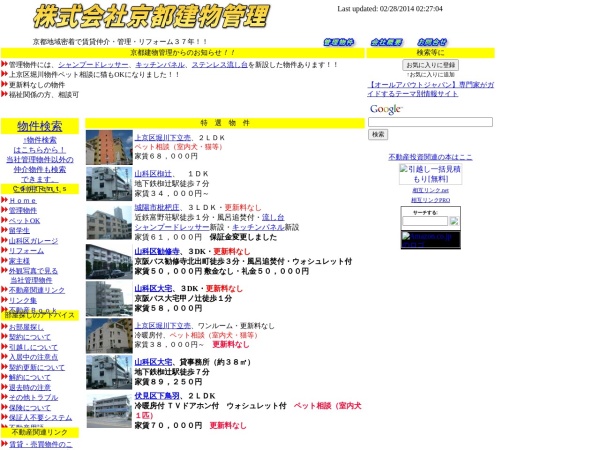Open the 伏見区下鳥羽 2LDK property thumbnail
The image size is (600, 450).
[109, 411]
